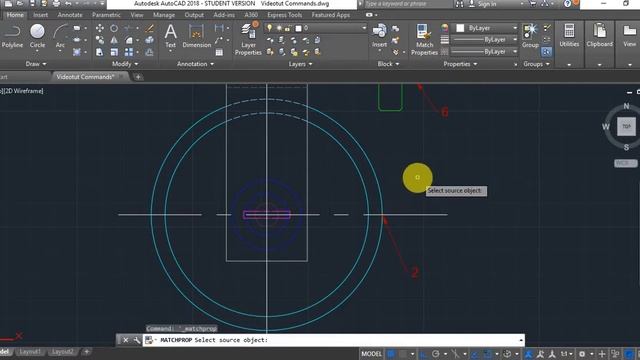This screenshot has height=360, width=640.
Task: Click the Erase tool icon
Action: pos(149,28)
